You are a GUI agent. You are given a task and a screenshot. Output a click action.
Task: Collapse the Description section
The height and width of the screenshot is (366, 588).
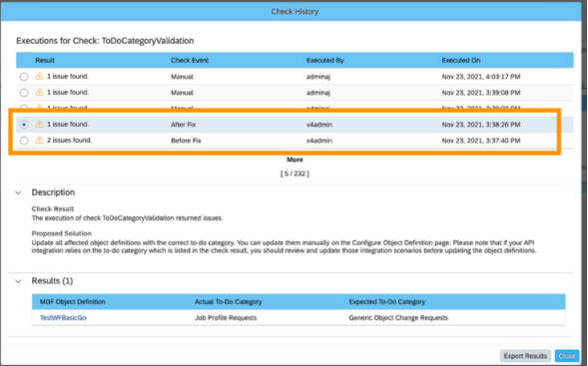pos(18,192)
